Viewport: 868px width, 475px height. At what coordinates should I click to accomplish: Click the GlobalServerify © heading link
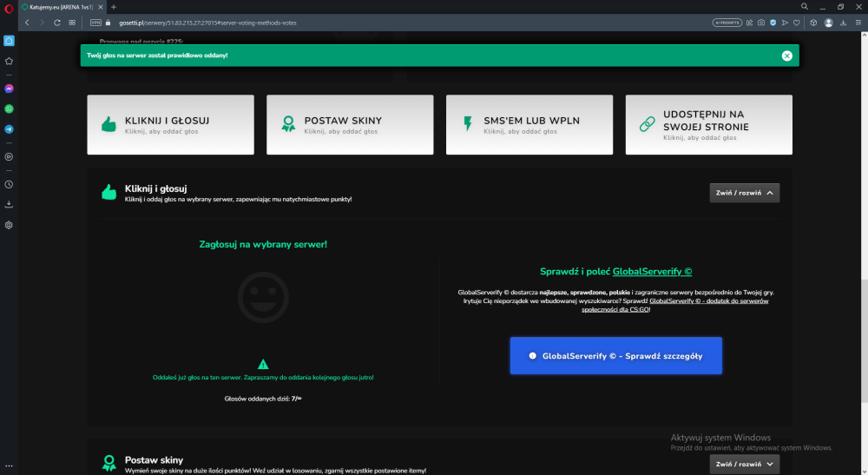click(x=652, y=271)
